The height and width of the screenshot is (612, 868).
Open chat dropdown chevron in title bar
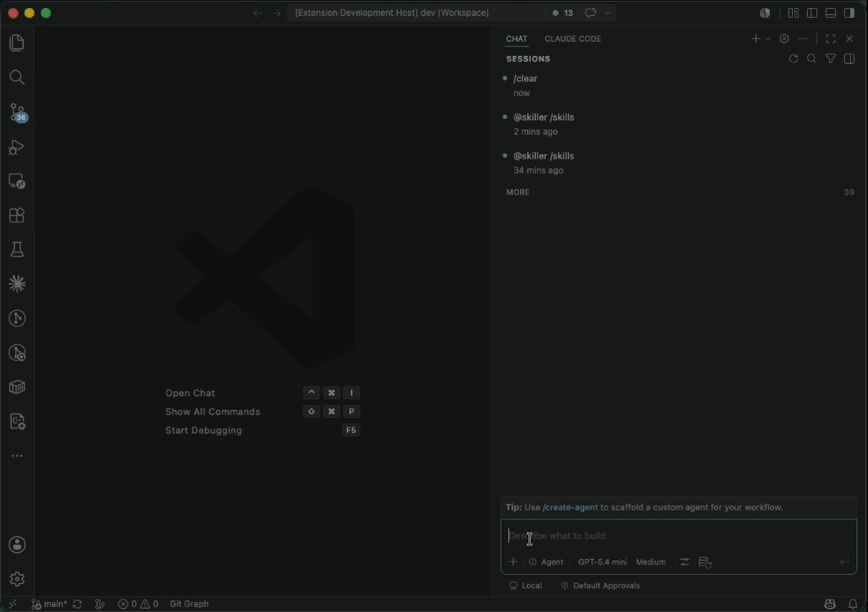click(608, 13)
